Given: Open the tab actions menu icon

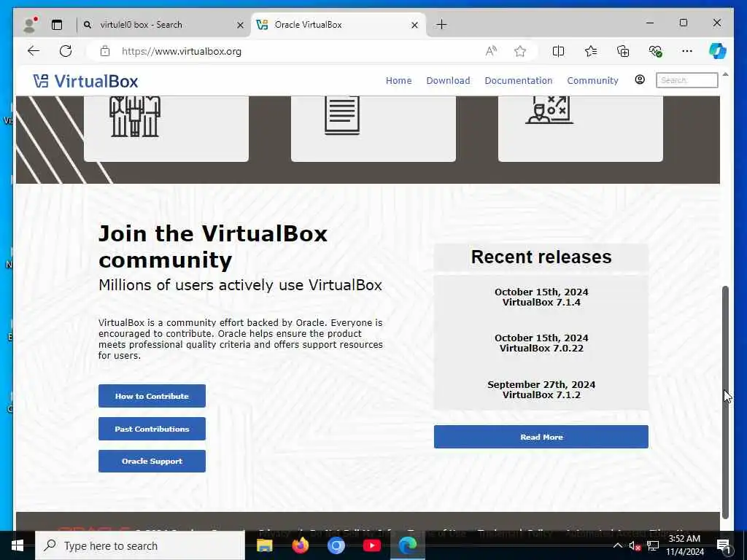Looking at the screenshot, I should pyautogui.click(x=57, y=25).
